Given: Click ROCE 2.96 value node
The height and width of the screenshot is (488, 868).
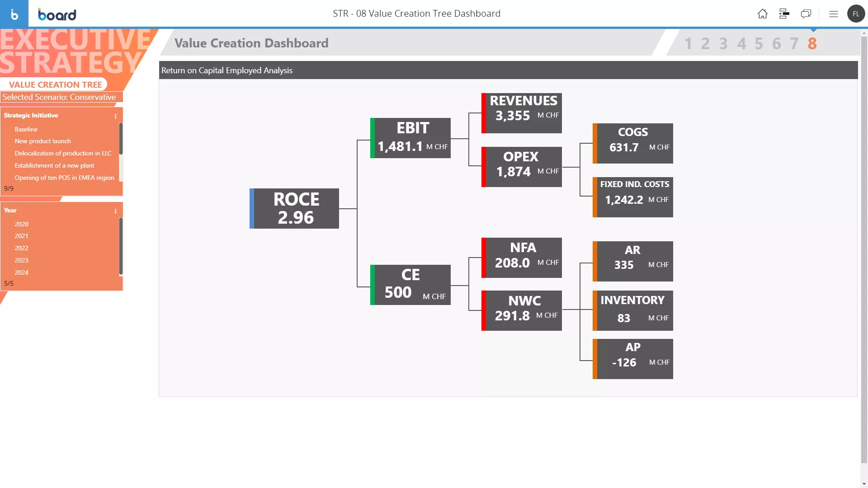Looking at the screenshot, I should (x=296, y=208).
